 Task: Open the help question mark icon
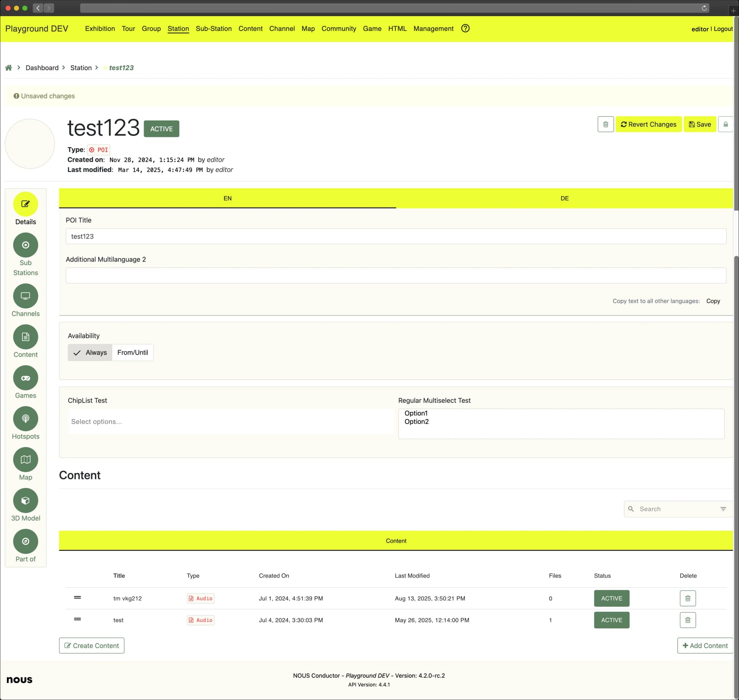tap(465, 28)
